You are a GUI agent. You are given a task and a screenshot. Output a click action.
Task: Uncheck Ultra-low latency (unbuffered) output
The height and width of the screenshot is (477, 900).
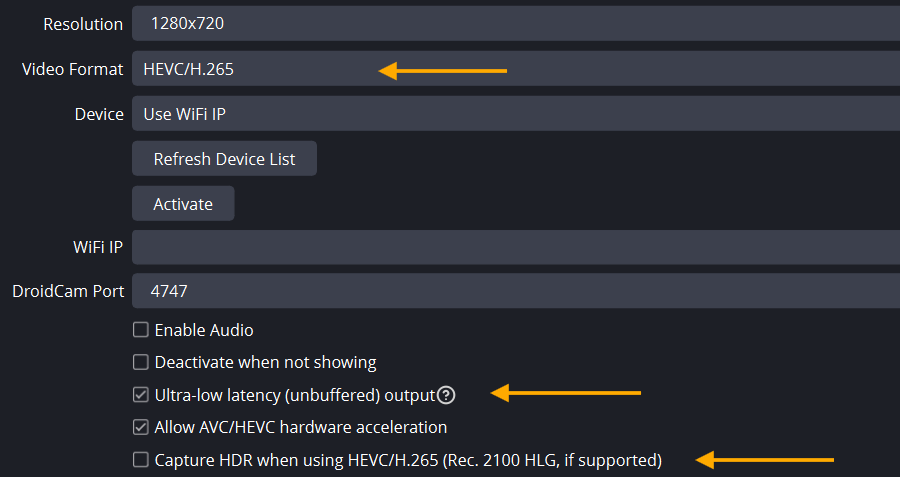pyautogui.click(x=141, y=395)
